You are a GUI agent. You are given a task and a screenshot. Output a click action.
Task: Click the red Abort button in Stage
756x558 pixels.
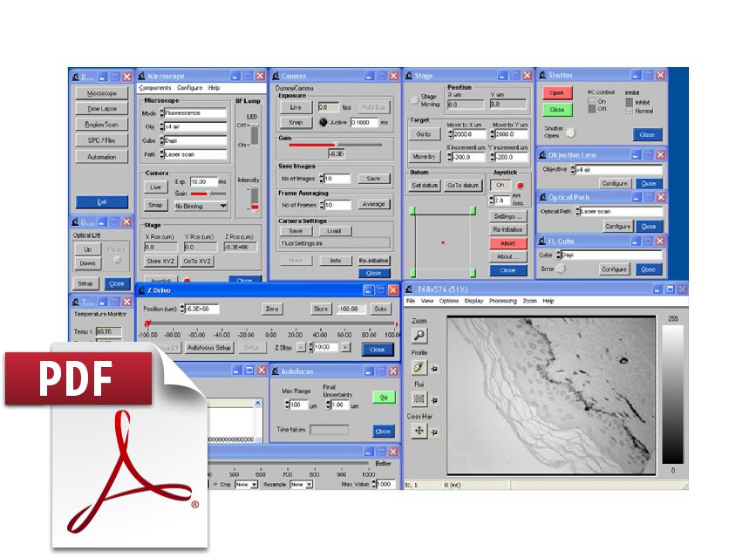pos(508,243)
